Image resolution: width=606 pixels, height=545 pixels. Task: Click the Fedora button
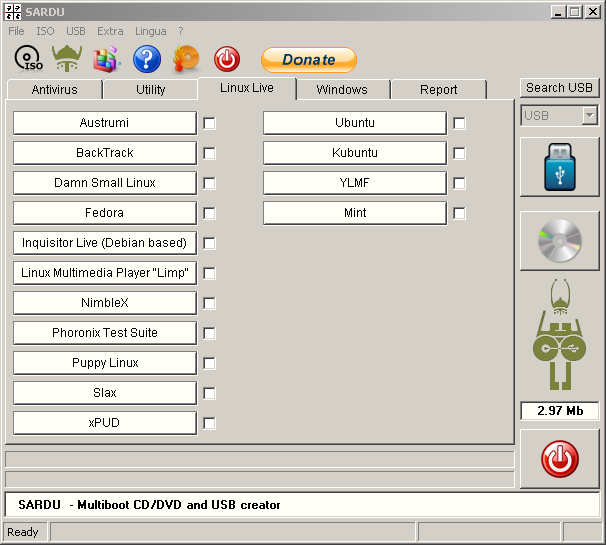pyautogui.click(x=105, y=213)
